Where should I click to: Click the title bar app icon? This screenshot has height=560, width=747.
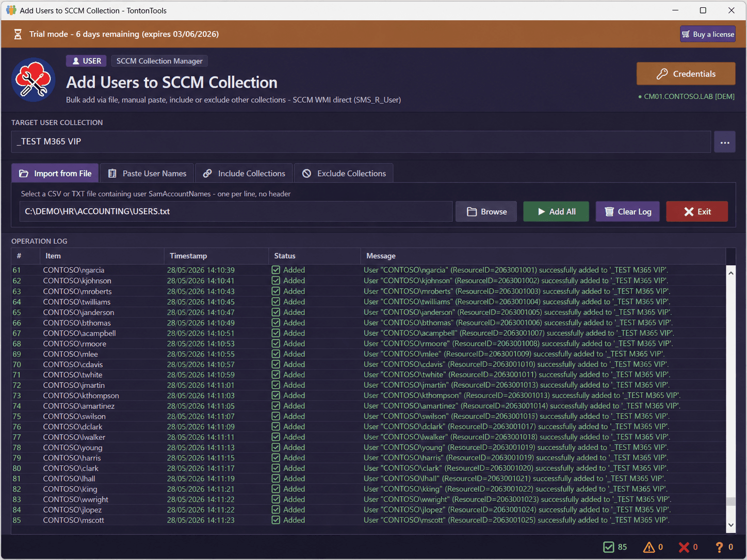tap(11, 10)
